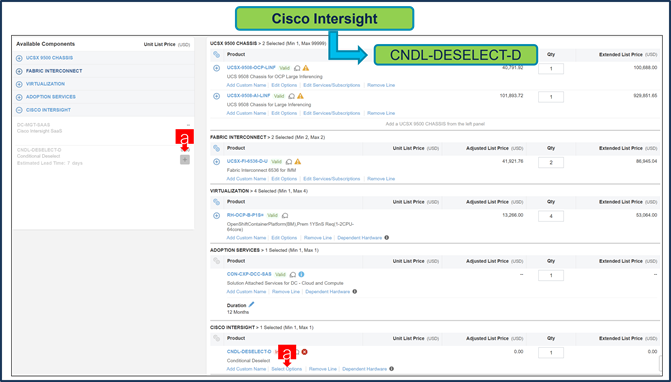This screenshot has width=671, height=382.
Task: Click the blue info icon beside CON-CXP-DCC-SAS
Action: [301, 274]
